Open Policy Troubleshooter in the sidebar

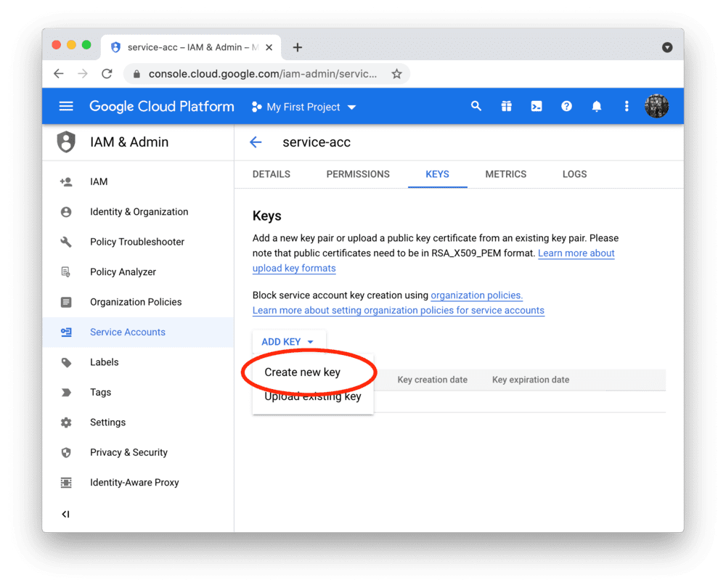pos(136,242)
